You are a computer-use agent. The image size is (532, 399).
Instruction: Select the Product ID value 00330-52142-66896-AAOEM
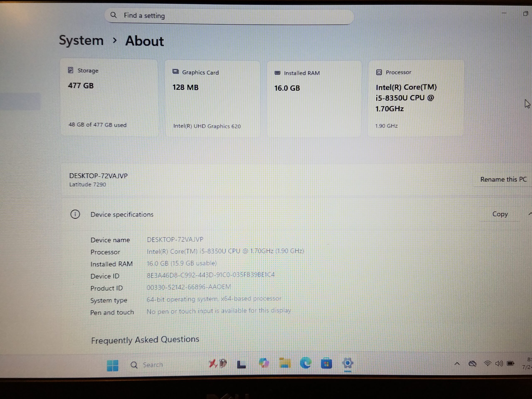click(189, 287)
